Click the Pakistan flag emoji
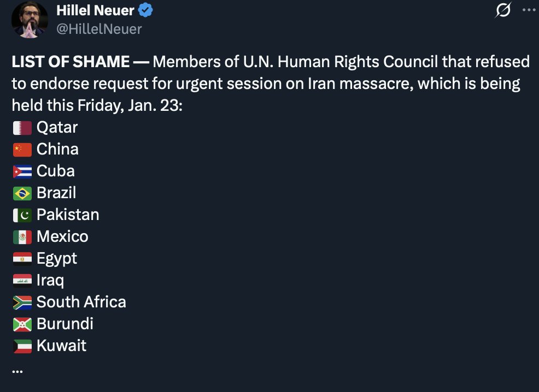 [22, 215]
